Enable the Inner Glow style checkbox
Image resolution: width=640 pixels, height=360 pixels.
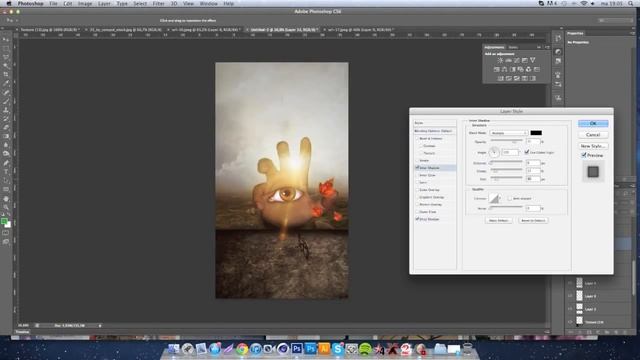pos(417,175)
